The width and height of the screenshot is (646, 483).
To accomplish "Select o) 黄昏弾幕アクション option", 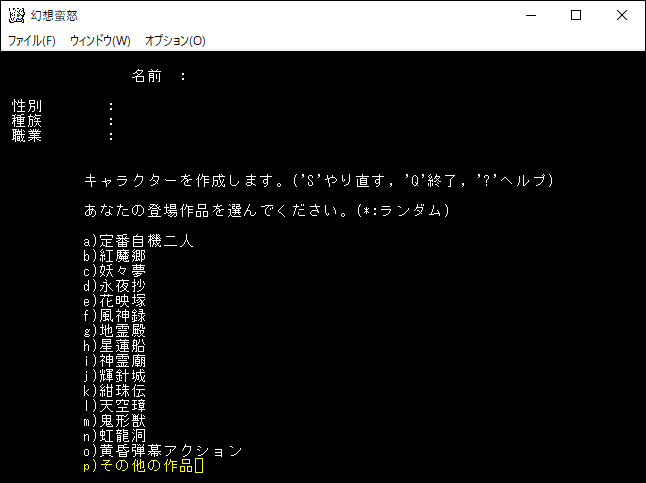I will [x=164, y=451].
